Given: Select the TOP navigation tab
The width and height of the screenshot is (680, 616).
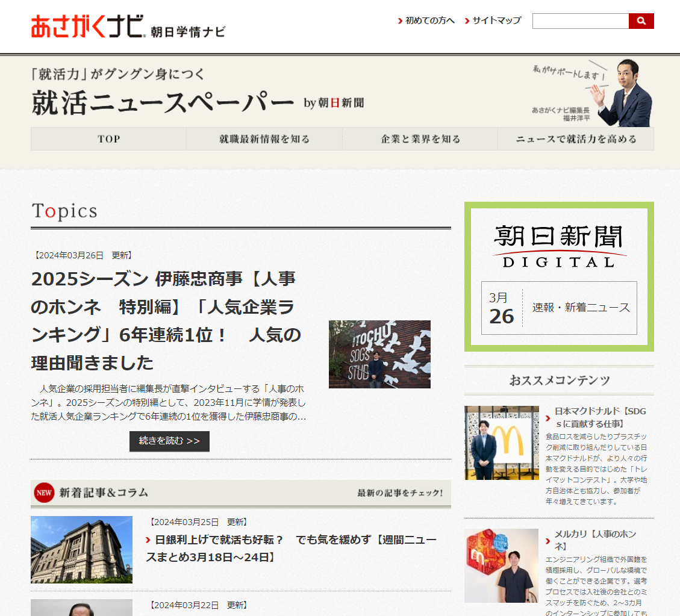Looking at the screenshot, I should [x=108, y=139].
